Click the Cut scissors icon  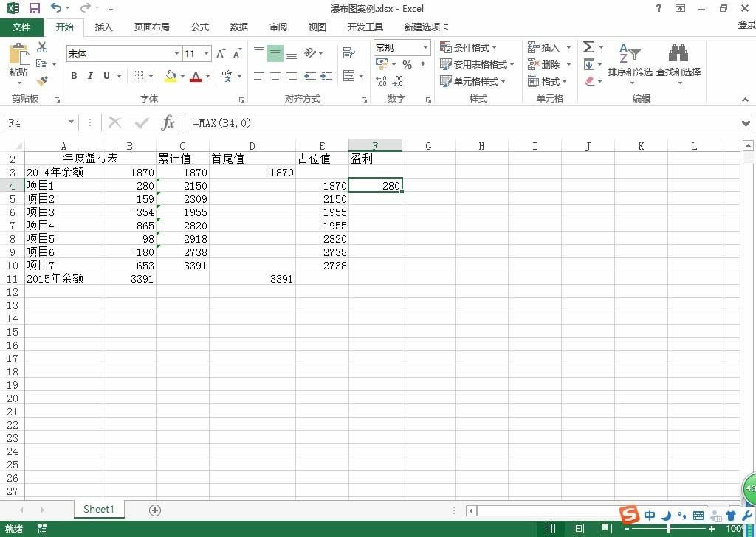click(x=42, y=47)
